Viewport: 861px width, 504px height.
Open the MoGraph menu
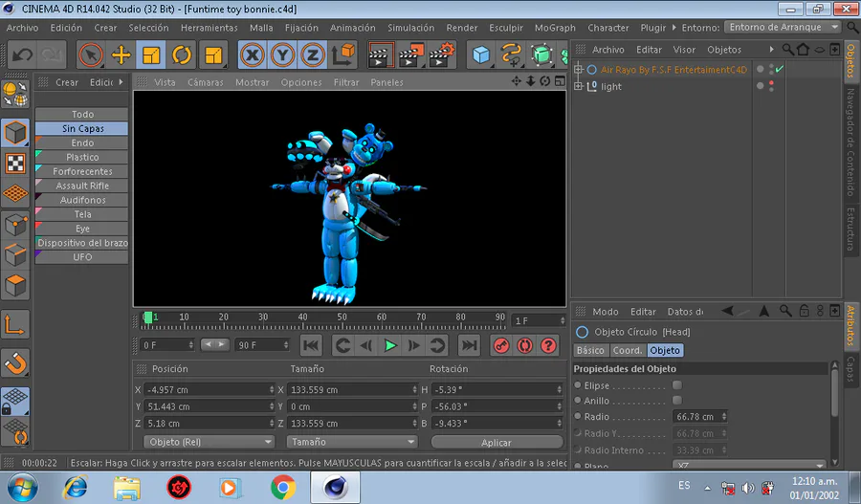click(556, 28)
